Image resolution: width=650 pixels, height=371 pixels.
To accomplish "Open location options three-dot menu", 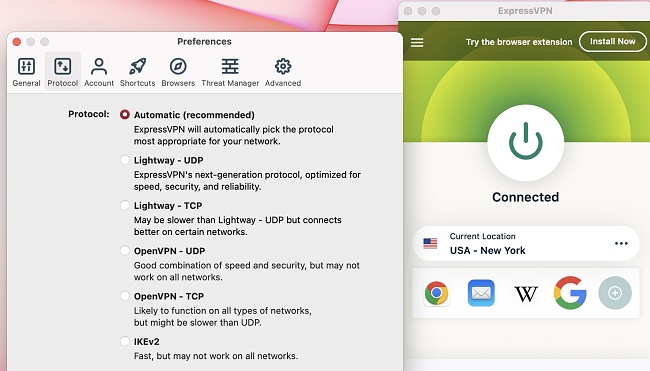I will [621, 243].
